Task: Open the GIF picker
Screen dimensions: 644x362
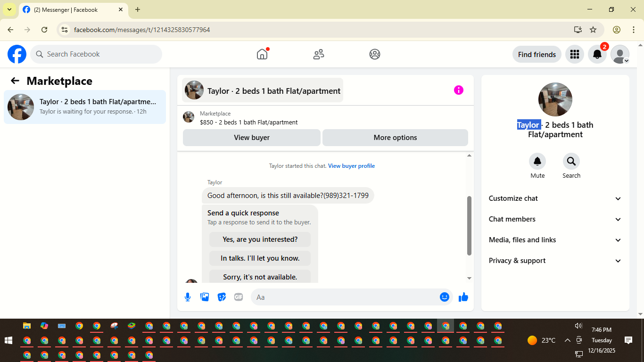Action: (x=239, y=297)
